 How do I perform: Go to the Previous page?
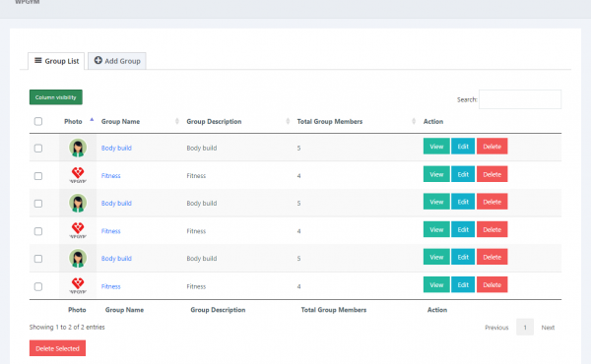(x=496, y=328)
